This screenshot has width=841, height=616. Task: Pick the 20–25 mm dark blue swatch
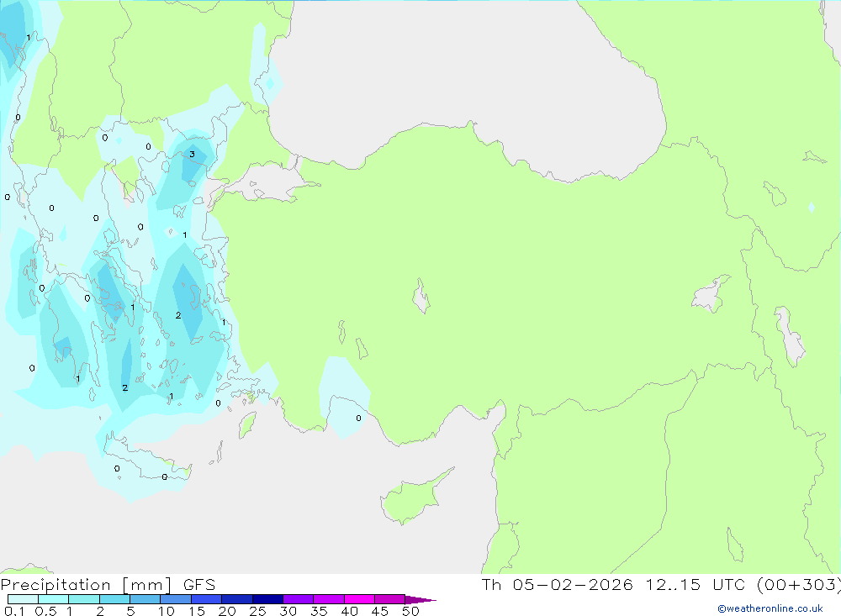(x=237, y=599)
